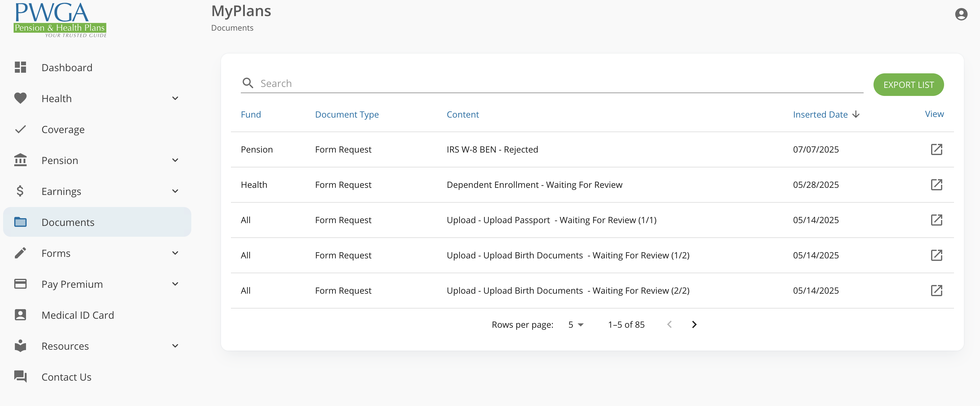Click the Pension bank building icon
The height and width of the screenshot is (406, 980).
(20, 160)
